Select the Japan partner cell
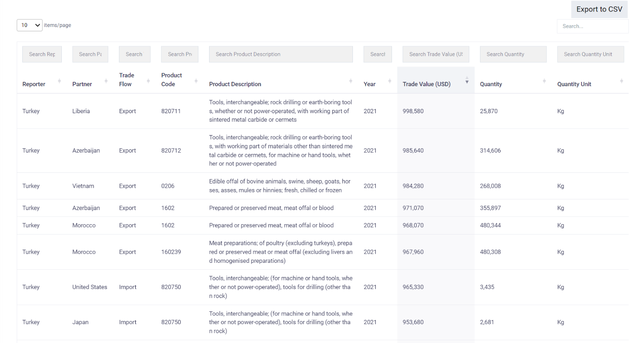Viewport: 644px width, 343px height. [80, 322]
